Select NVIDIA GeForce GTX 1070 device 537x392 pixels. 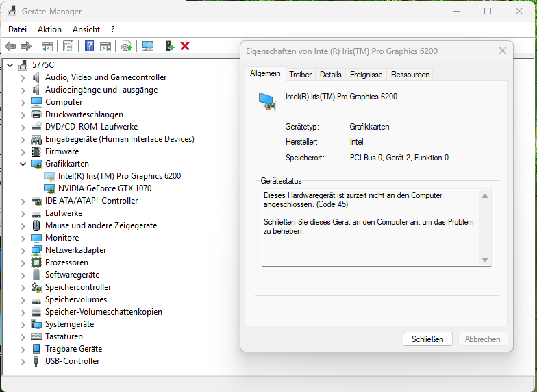coord(104,188)
